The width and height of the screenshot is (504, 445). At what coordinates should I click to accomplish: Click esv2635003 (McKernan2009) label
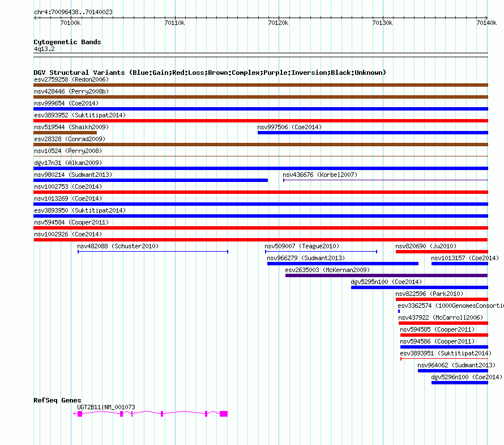pyautogui.click(x=327, y=270)
